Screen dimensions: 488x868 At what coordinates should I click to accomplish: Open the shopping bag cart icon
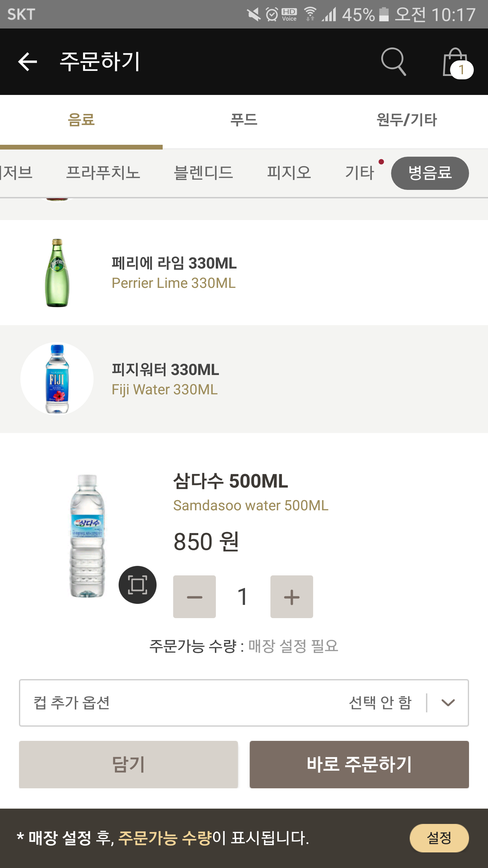click(x=456, y=63)
